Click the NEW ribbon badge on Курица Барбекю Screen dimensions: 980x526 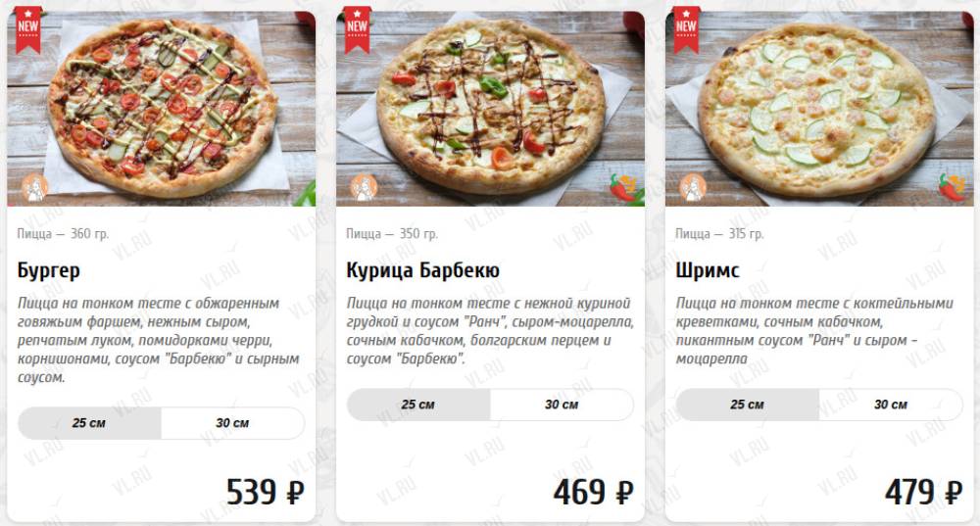[357, 28]
